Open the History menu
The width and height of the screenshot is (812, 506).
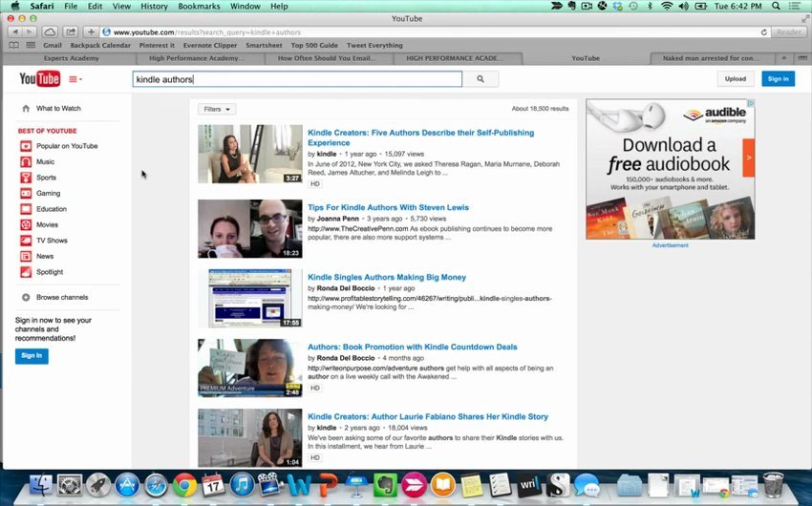[x=155, y=7]
